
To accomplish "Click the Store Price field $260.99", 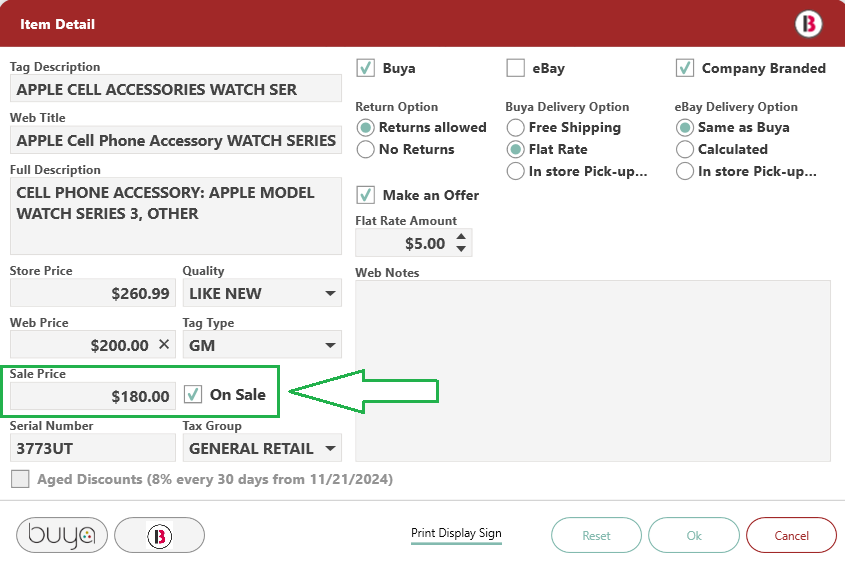I will (93, 293).
